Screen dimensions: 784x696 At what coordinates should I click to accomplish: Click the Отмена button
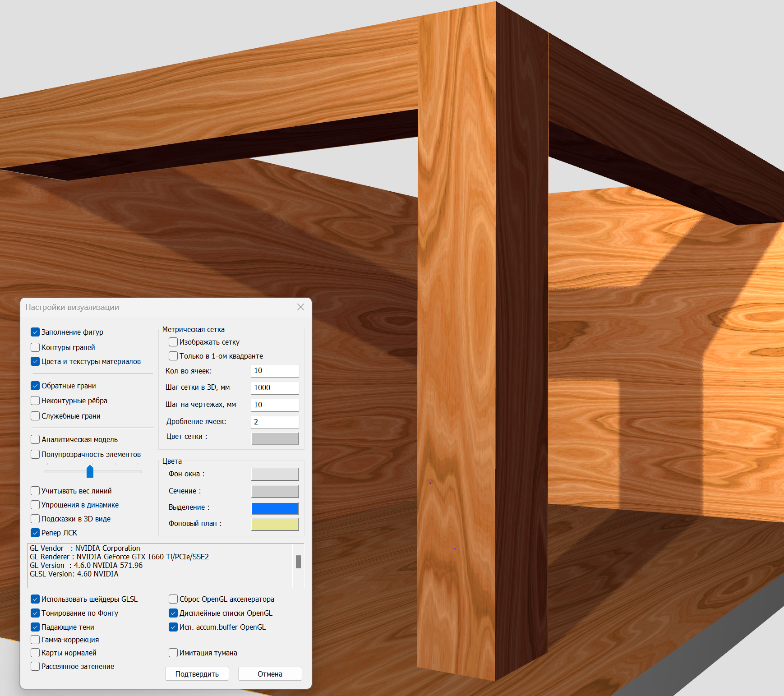pyautogui.click(x=270, y=674)
